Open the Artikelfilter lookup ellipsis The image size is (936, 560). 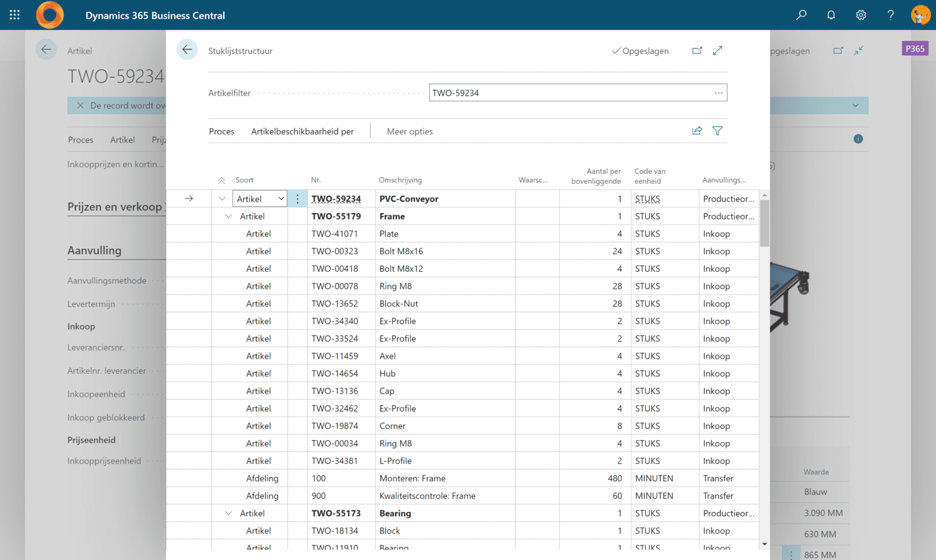[718, 93]
